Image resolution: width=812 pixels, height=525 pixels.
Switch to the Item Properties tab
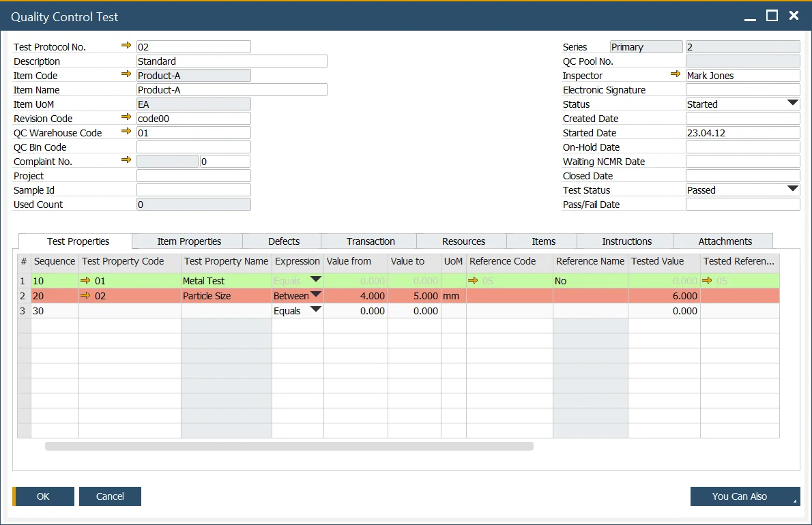tap(189, 241)
